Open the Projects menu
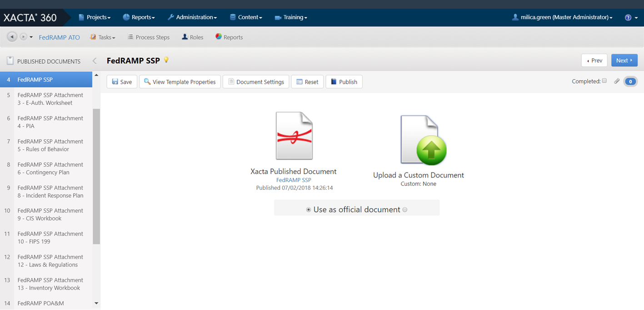Screen dimensions: 644x310 tap(95, 17)
